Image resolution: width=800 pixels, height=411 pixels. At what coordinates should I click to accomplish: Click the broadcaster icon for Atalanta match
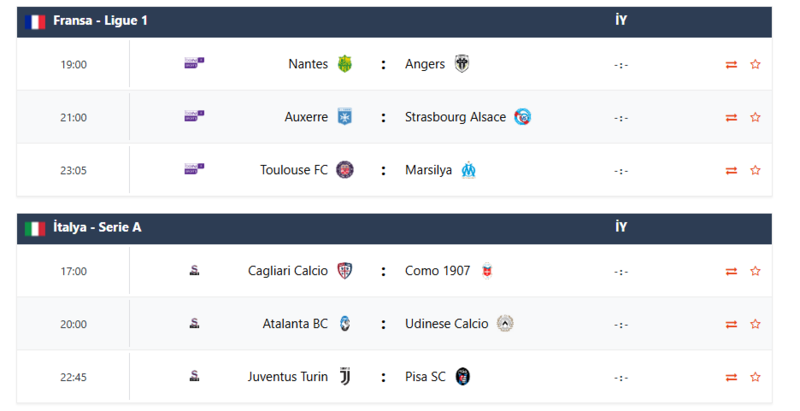coord(194,324)
